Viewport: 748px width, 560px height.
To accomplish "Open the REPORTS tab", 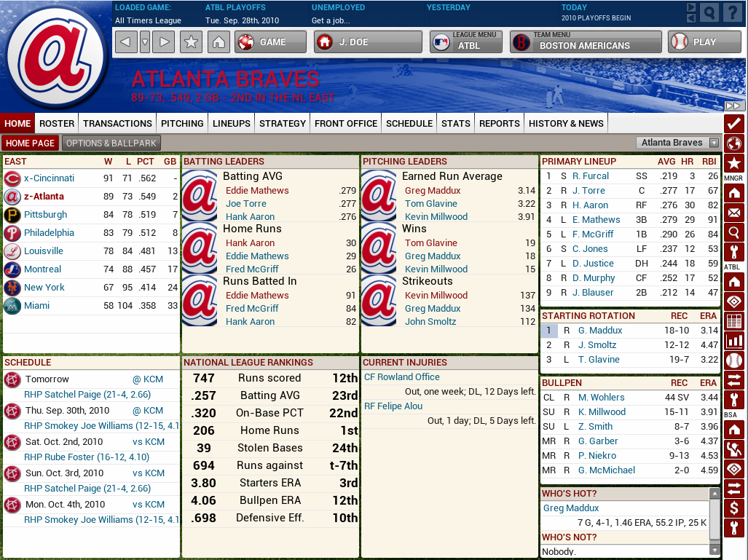I will pos(500,124).
